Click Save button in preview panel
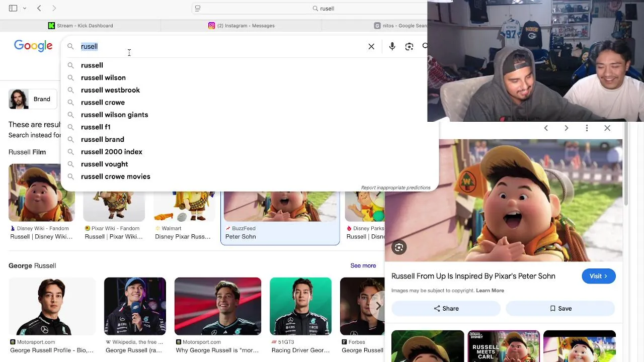The image size is (644, 362). pos(560,309)
